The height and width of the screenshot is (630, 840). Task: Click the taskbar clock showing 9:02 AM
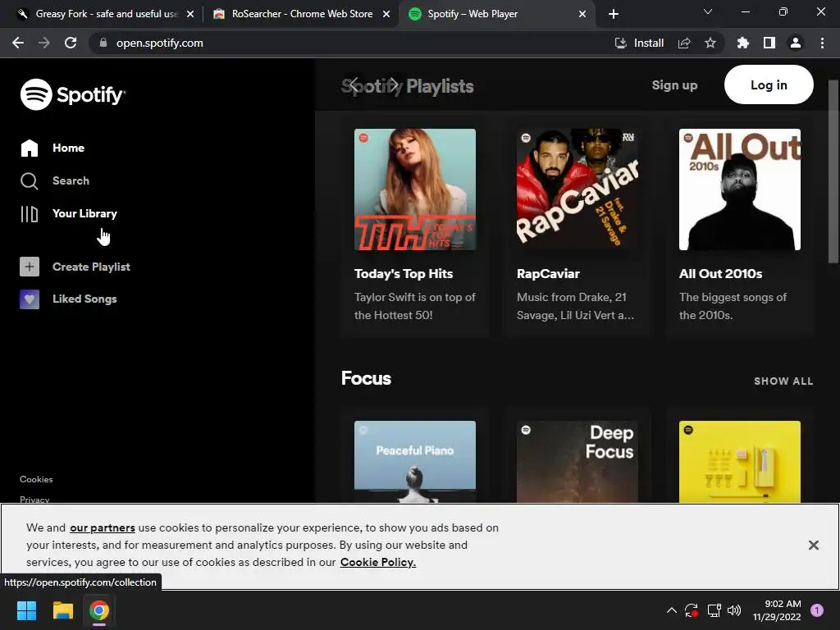[777, 610]
